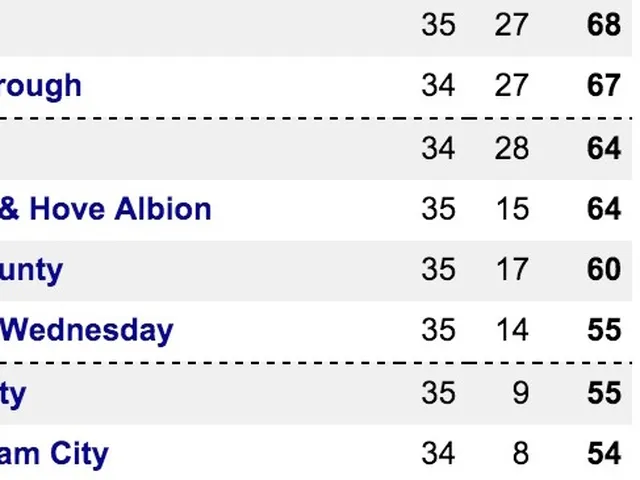Select the bold 67 points value
Viewport: 640px width, 480px height.
tap(604, 86)
